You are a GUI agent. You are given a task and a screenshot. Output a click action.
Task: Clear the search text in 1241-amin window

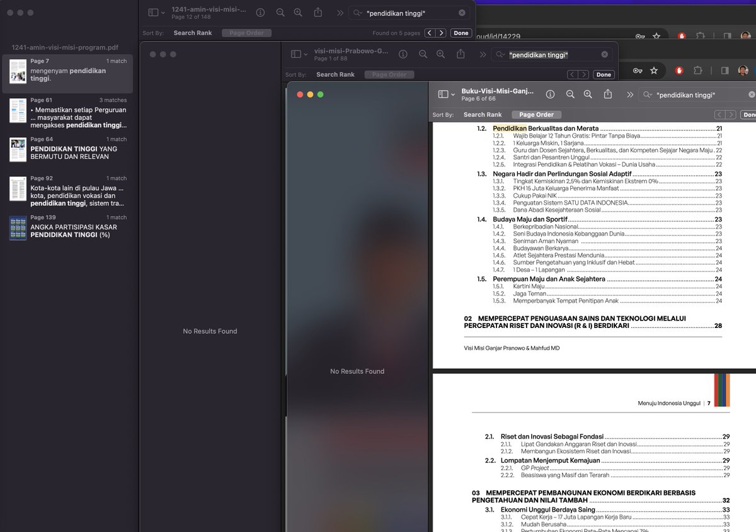(462, 13)
